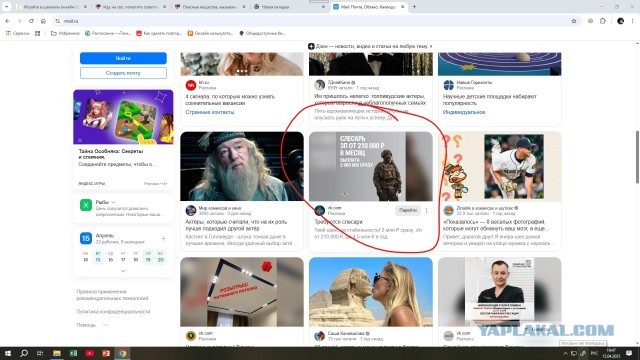Image resolution: width=640 pixels, height=360 pixels.
Task: Open PowerPoint from the taskbar
Action: tap(106, 353)
